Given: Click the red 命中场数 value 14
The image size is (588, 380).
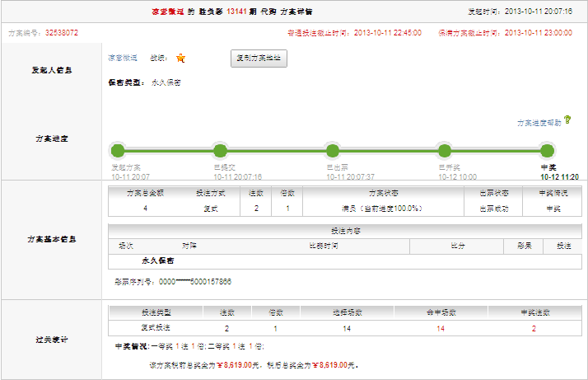Looking at the screenshot, I should point(441,328).
